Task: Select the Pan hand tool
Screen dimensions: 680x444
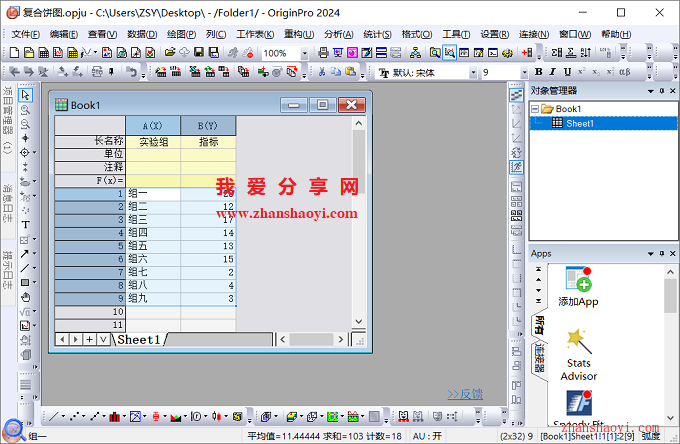Action: [26, 297]
